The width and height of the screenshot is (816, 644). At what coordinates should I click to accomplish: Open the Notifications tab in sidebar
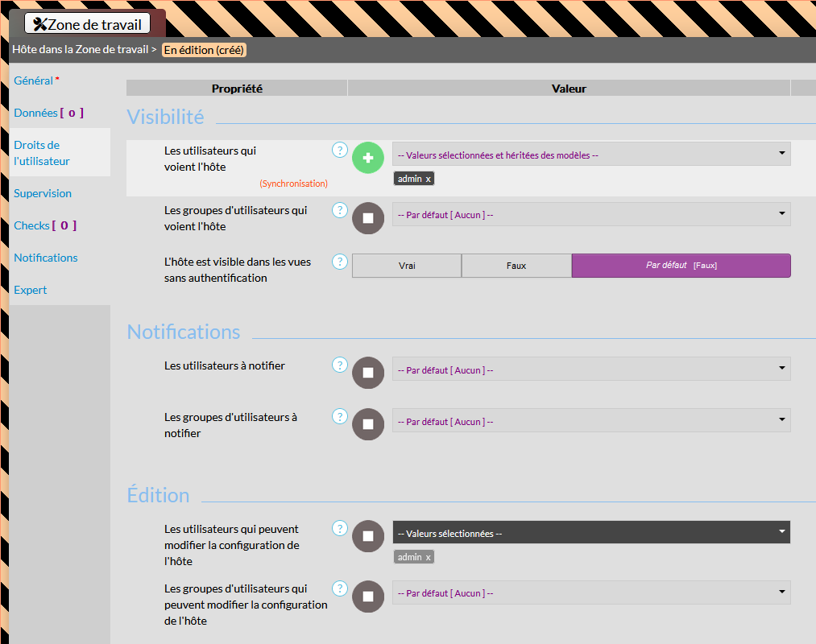46,258
